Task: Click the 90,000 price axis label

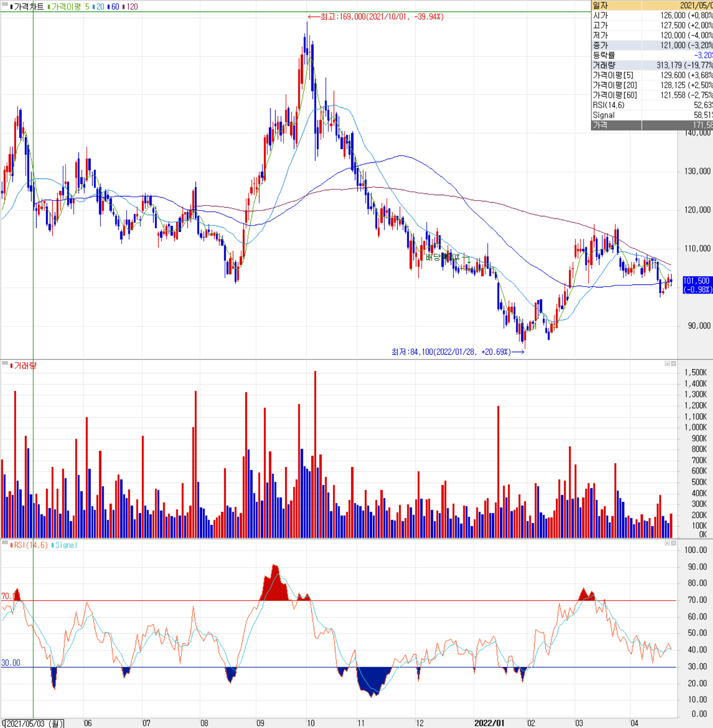Action: pos(699,326)
